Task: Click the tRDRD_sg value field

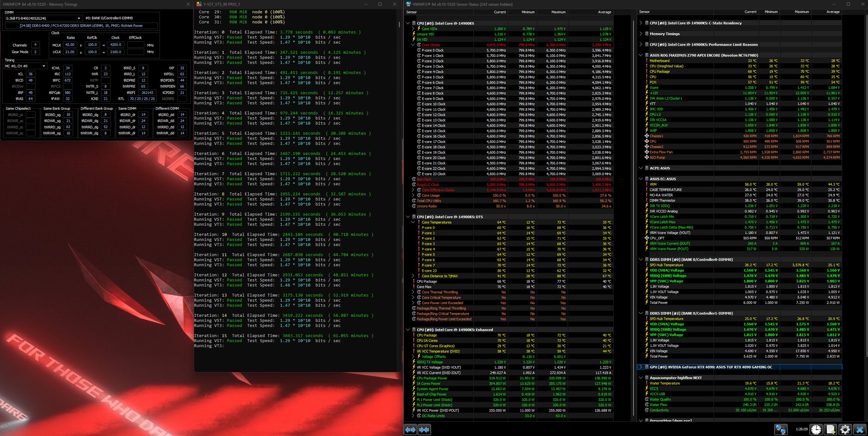Action: (68, 115)
